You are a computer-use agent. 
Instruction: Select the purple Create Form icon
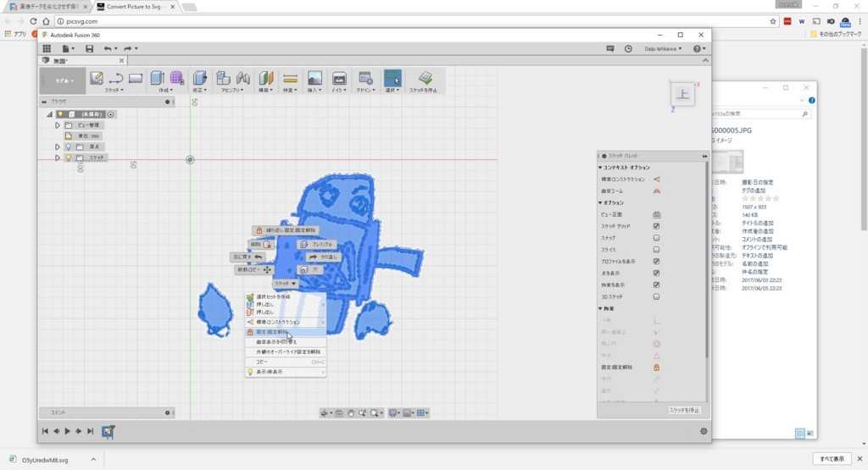click(x=176, y=78)
